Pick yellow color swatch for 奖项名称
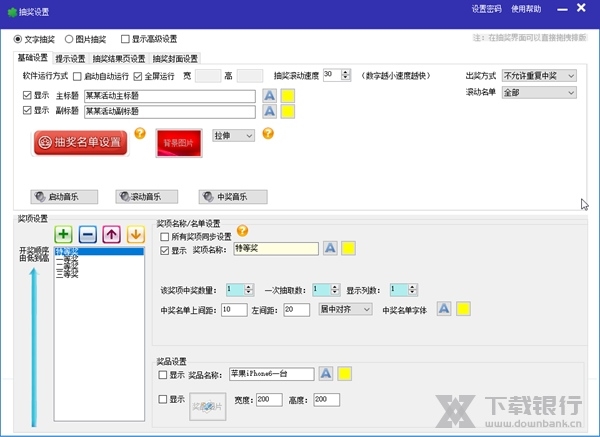The width and height of the screenshot is (600, 437). point(348,248)
